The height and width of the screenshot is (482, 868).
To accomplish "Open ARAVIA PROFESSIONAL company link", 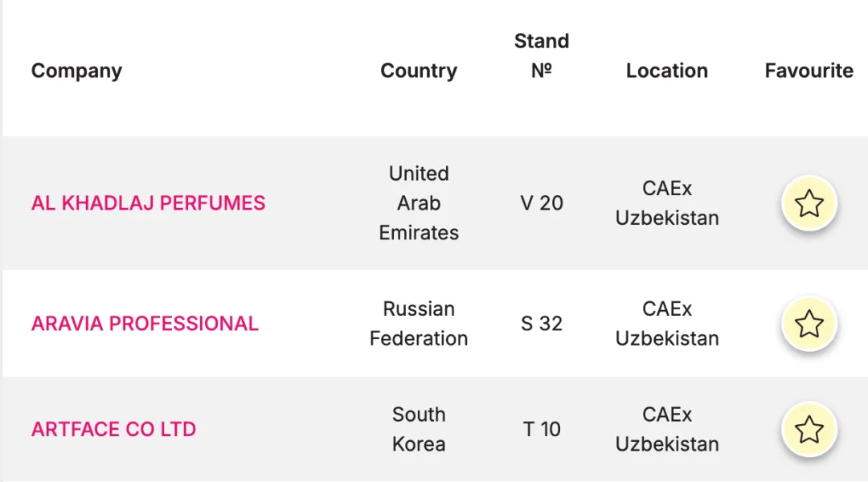I will pyautogui.click(x=145, y=324).
